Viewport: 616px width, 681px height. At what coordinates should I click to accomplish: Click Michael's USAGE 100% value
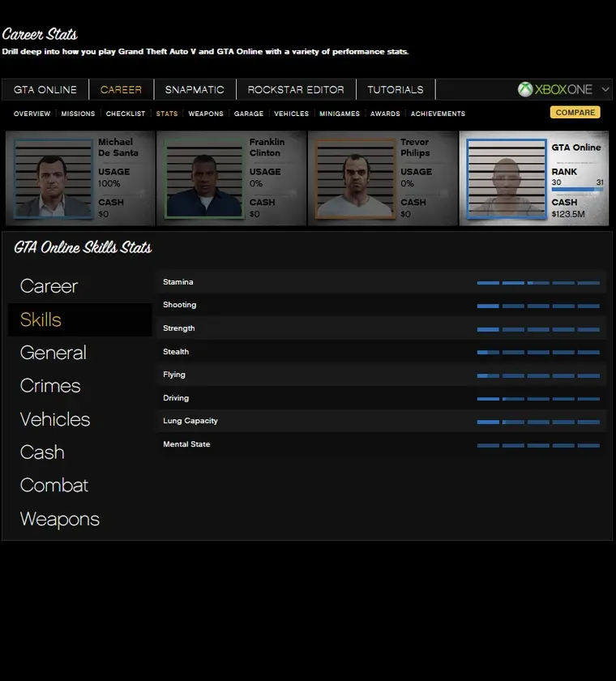click(109, 184)
